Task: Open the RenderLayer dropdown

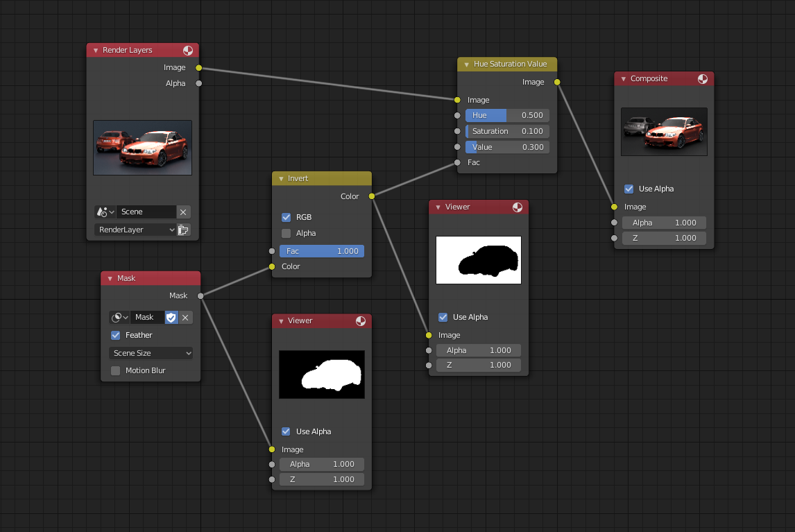Action: point(135,230)
